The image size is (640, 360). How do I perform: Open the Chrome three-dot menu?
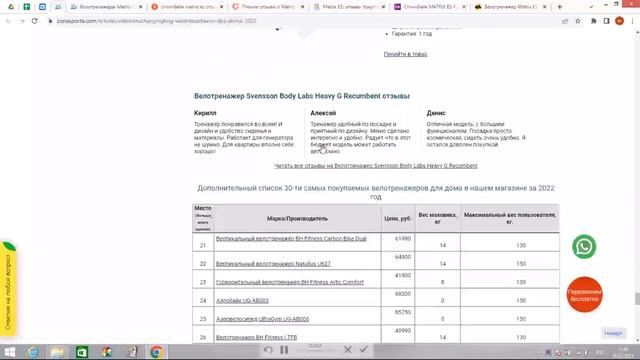(x=632, y=21)
